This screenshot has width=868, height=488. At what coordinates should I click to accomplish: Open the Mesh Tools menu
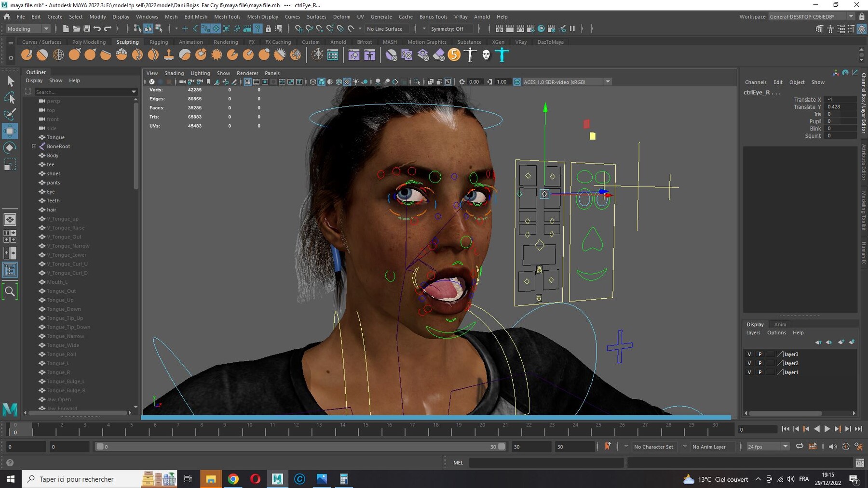pyautogui.click(x=227, y=16)
